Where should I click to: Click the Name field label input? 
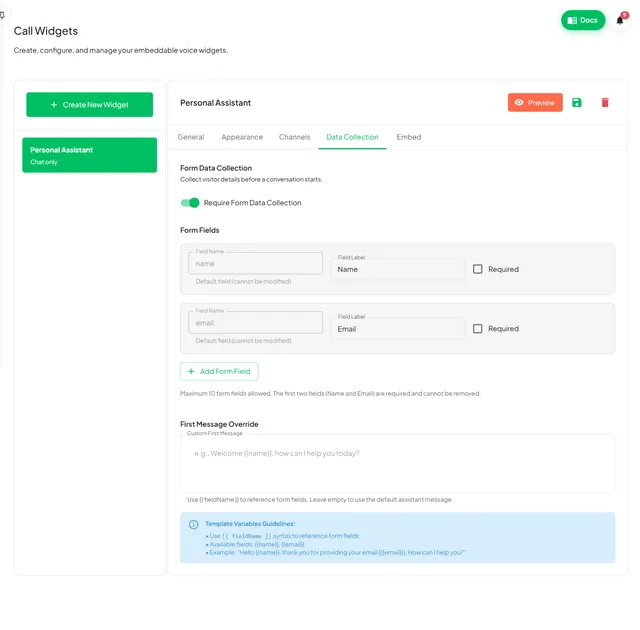tap(398, 269)
